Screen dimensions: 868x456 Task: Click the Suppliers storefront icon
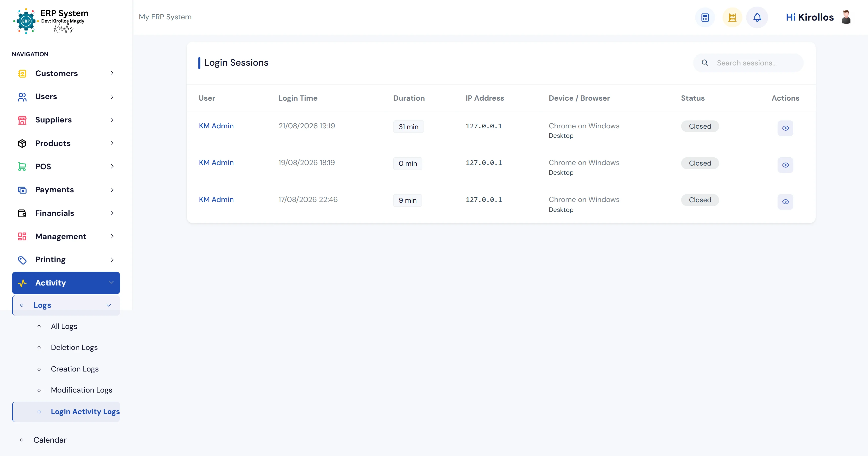tap(22, 120)
